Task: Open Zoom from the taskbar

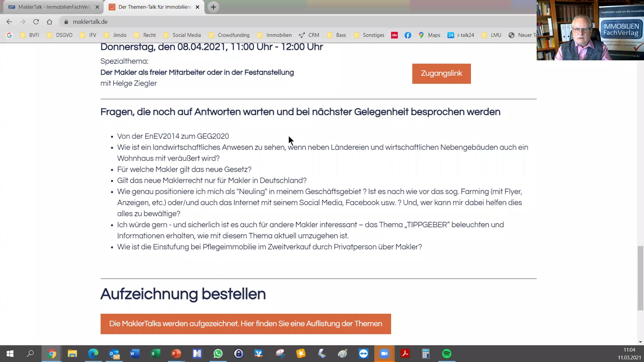Action: [384, 353]
